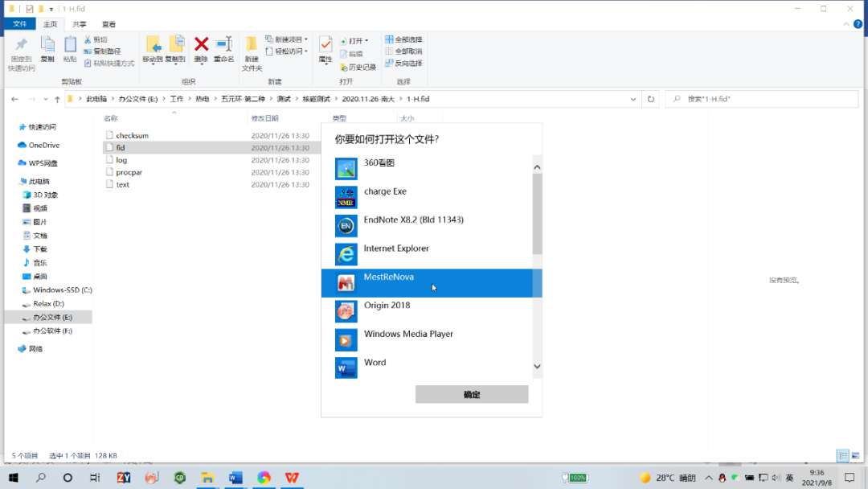Select 办公软件 (F:) drive in the sidebar

52,331
